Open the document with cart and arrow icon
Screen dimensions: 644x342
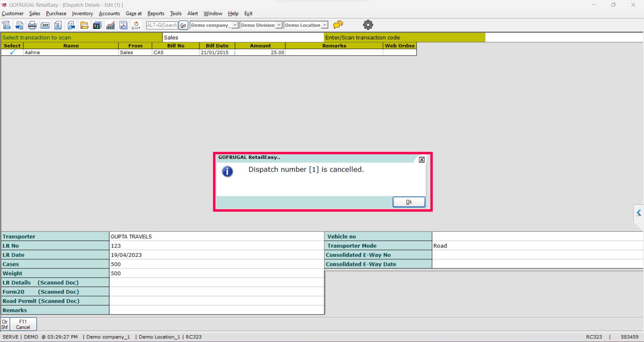click(x=19, y=25)
